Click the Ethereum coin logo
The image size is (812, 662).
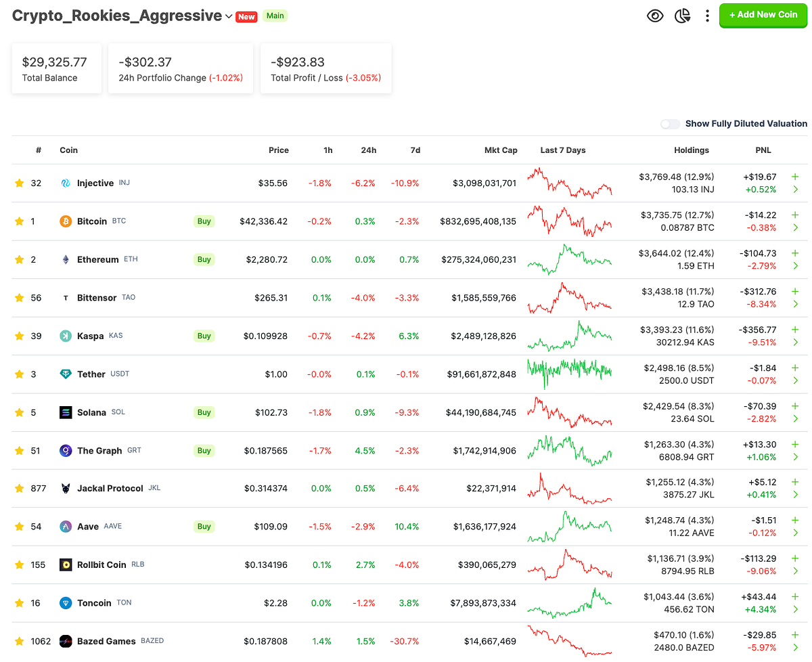point(65,259)
